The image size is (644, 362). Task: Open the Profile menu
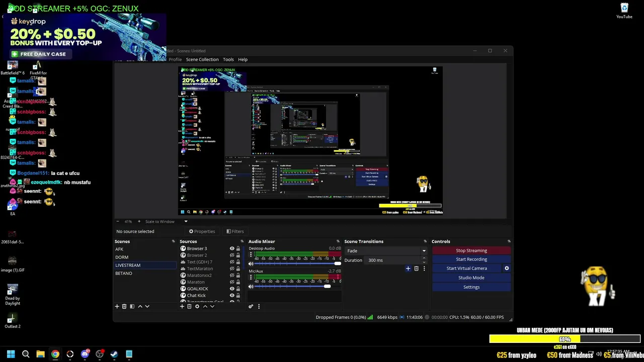pyautogui.click(x=175, y=59)
